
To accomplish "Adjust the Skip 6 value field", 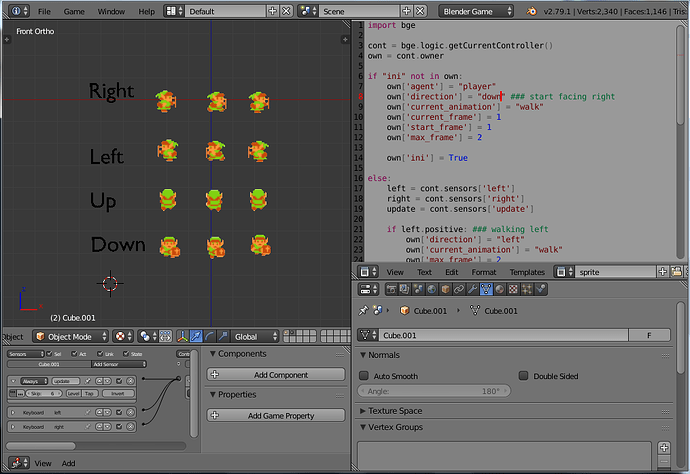I will (x=44, y=393).
